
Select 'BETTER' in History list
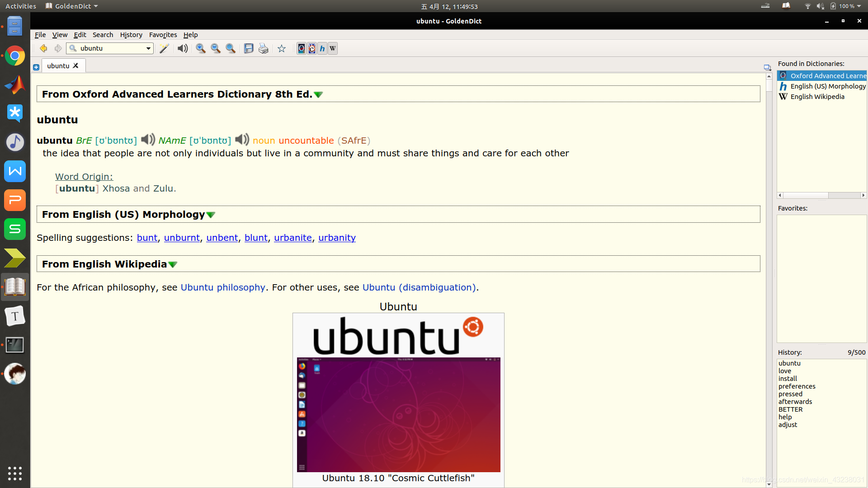click(x=790, y=409)
